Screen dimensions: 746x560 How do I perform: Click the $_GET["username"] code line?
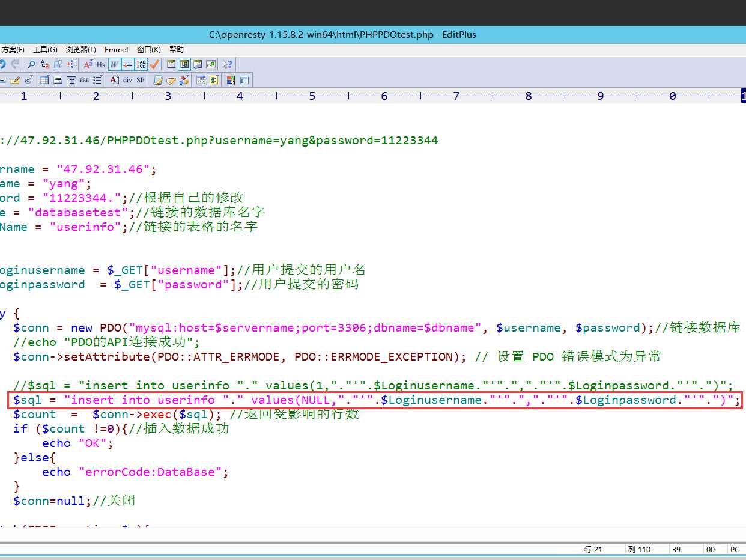point(183,270)
